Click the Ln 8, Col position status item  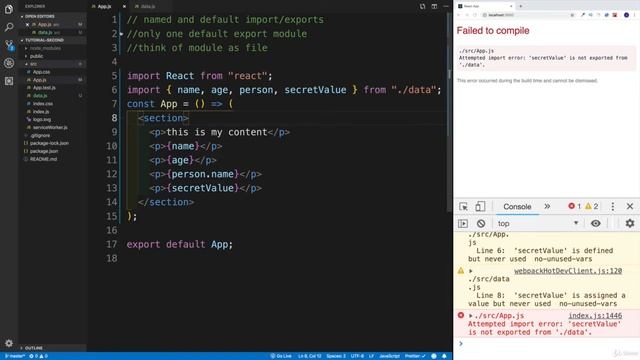309,356
